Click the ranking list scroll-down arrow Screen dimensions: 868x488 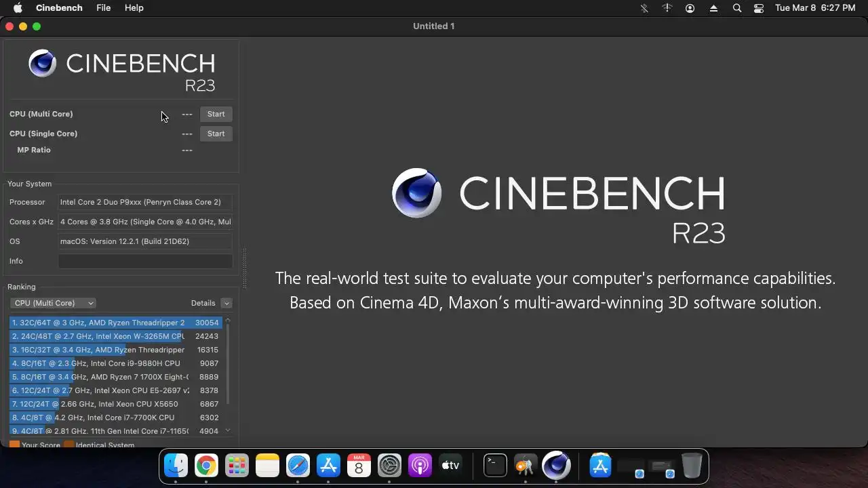[x=228, y=430]
